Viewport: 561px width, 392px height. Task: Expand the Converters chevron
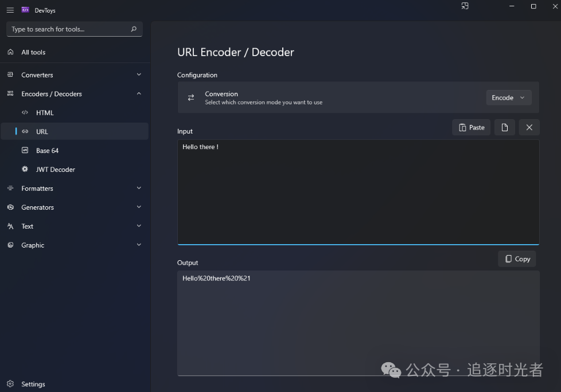[x=139, y=75]
